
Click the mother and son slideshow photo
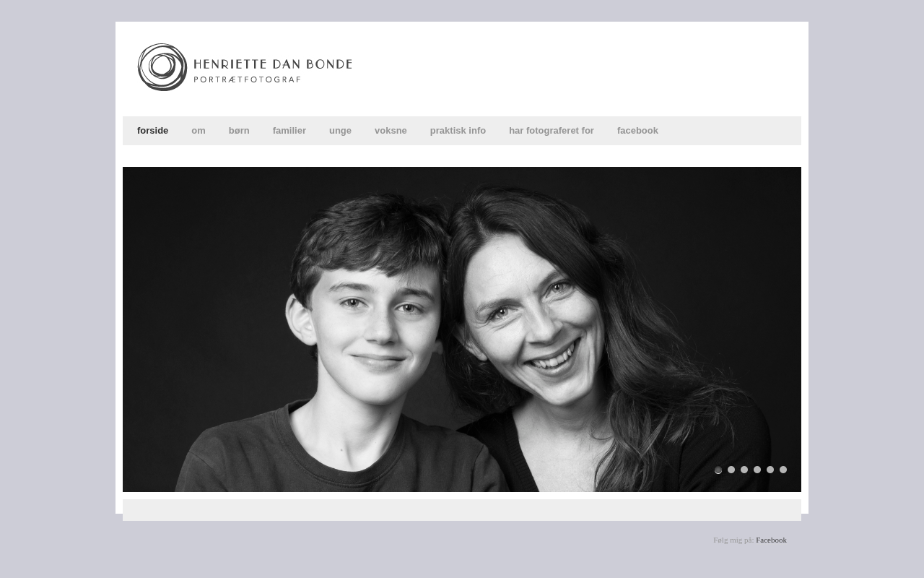click(x=462, y=329)
